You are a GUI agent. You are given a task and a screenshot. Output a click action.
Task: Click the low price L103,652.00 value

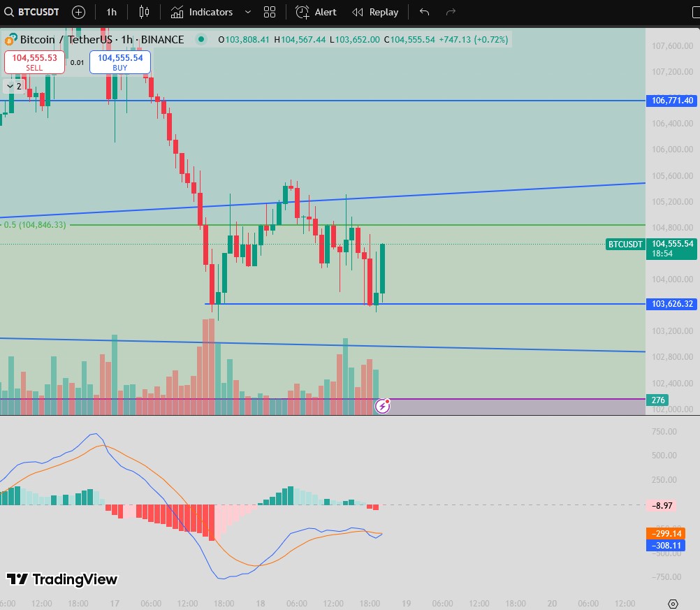point(355,40)
